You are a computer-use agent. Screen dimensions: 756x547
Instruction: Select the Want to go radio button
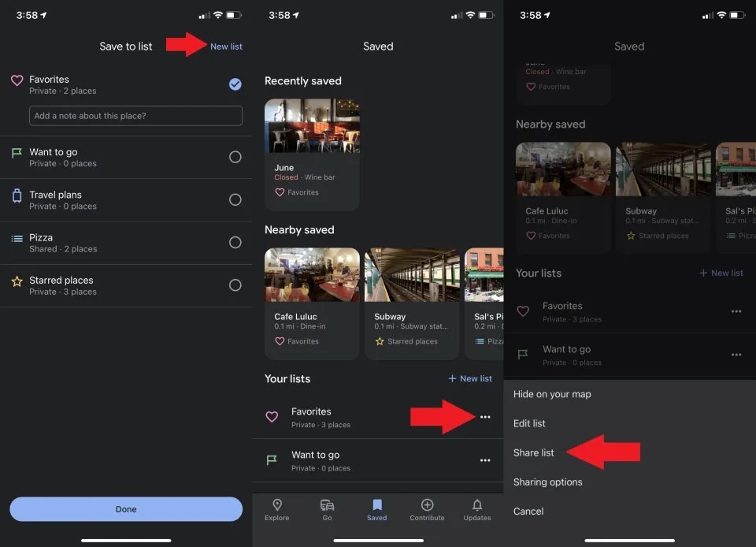pyautogui.click(x=235, y=157)
